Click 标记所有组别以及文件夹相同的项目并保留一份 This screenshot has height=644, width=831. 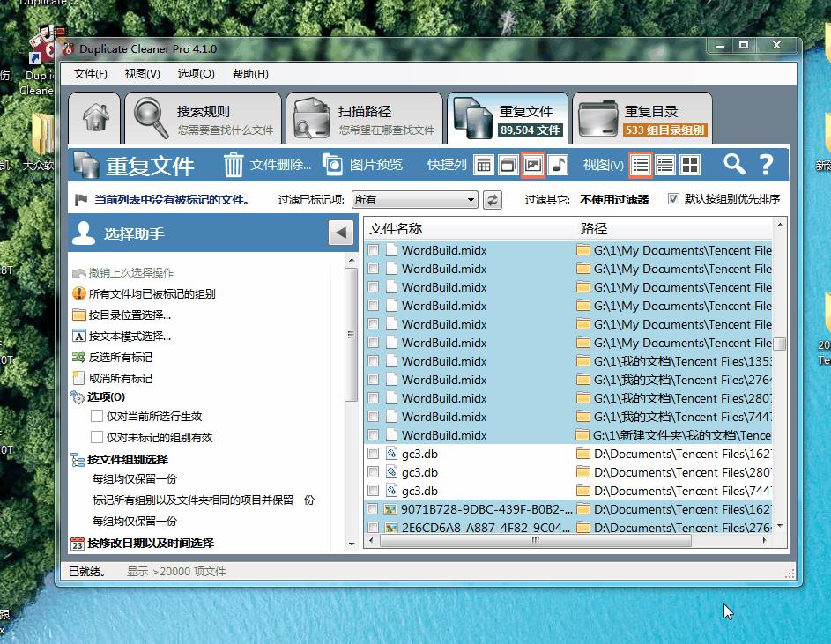pos(204,500)
